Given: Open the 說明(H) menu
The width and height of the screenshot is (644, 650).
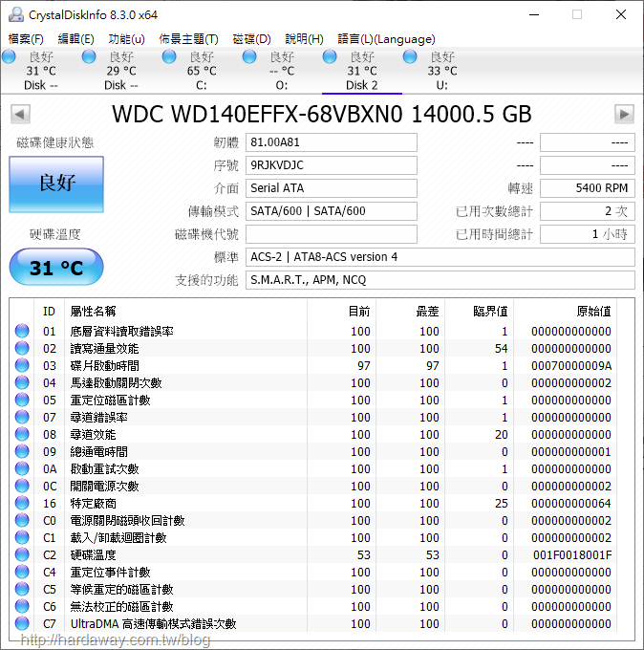Looking at the screenshot, I should [304, 39].
